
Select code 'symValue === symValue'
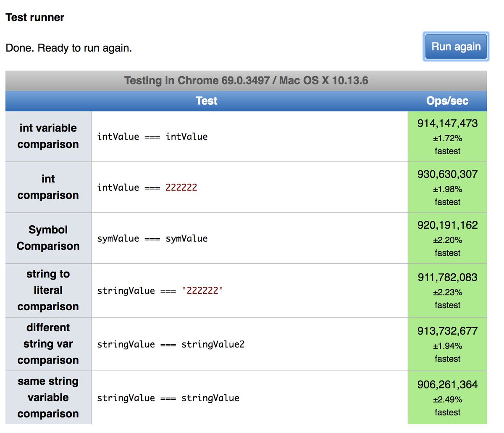click(152, 238)
